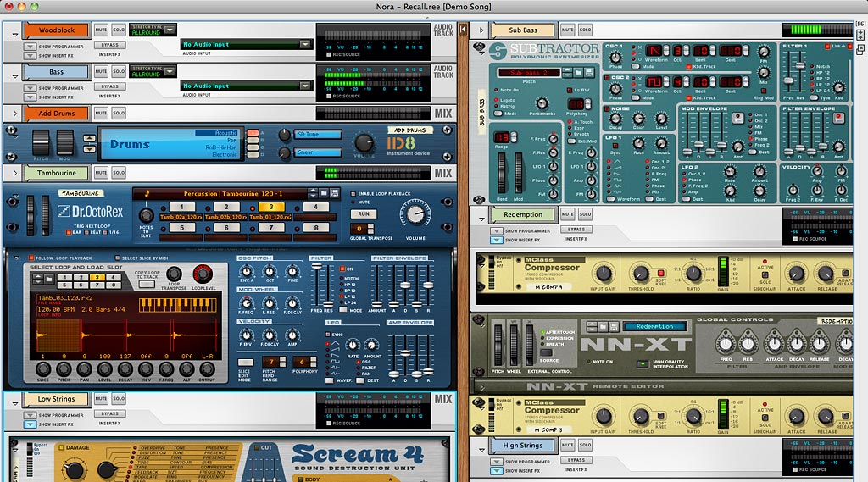This screenshot has height=482, width=868.
Task: Click the Subtractor patch browse folder icon
Action: point(579,73)
